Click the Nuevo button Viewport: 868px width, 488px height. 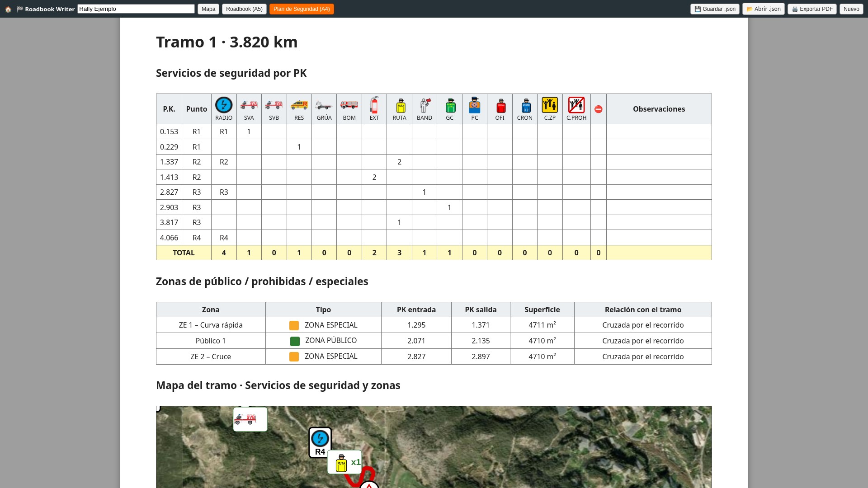tap(851, 9)
